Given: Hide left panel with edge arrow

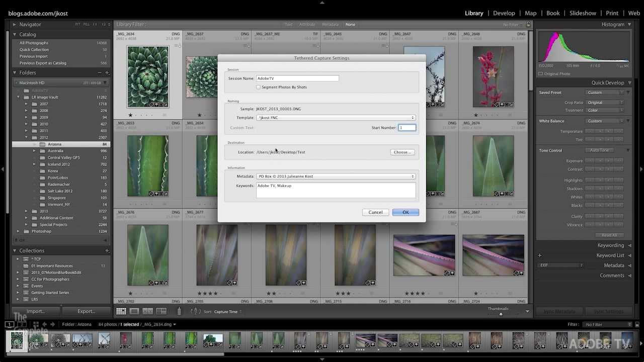Looking at the screenshot, I should [x=3, y=169].
